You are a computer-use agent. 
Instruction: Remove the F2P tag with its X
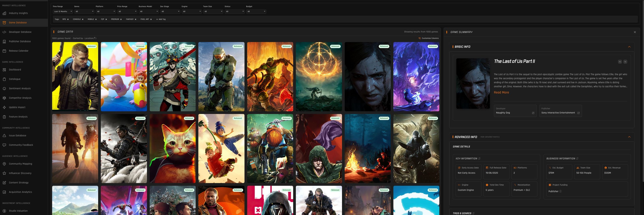click(106, 19)
